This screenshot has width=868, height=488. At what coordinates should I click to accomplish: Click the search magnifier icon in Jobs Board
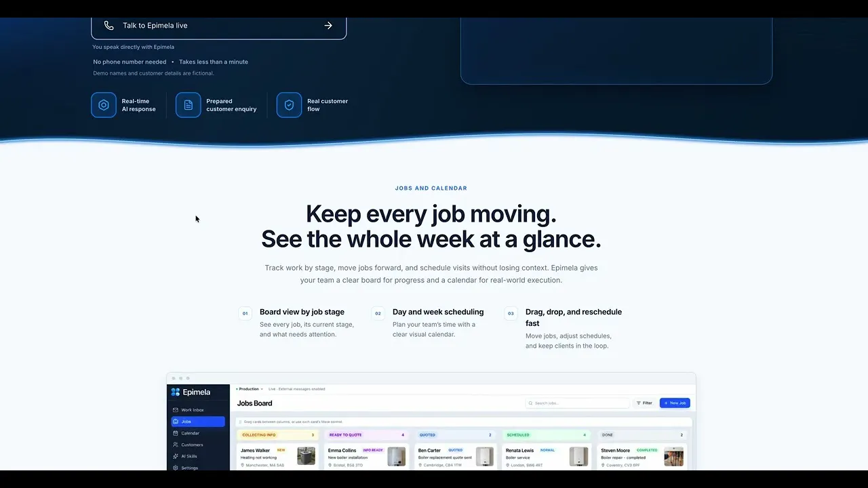pos(531,403)
